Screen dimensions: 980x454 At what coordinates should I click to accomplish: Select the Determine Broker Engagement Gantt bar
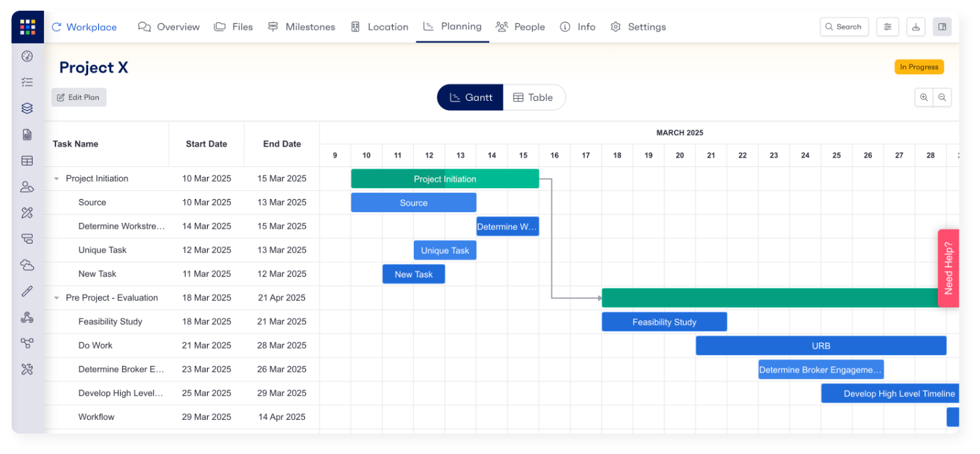point(821,370)
